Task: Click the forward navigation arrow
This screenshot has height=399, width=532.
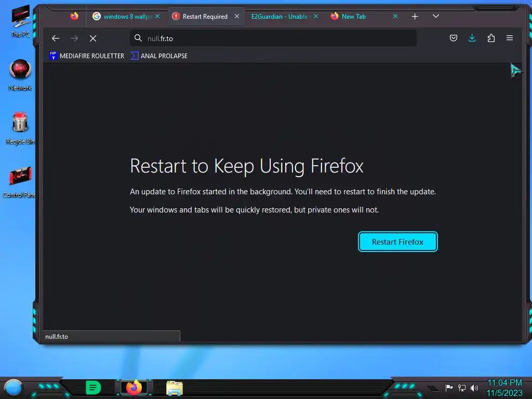Action: [x=74, y=38]
